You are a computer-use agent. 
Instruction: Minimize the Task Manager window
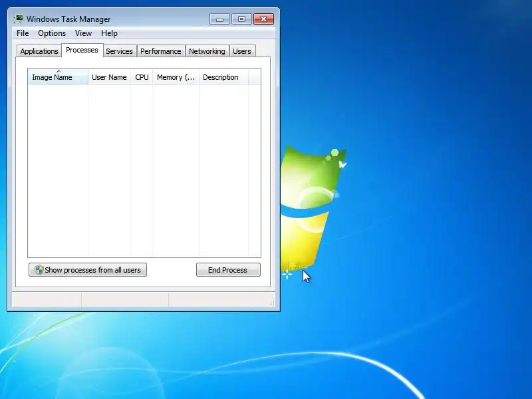(219, 19)
